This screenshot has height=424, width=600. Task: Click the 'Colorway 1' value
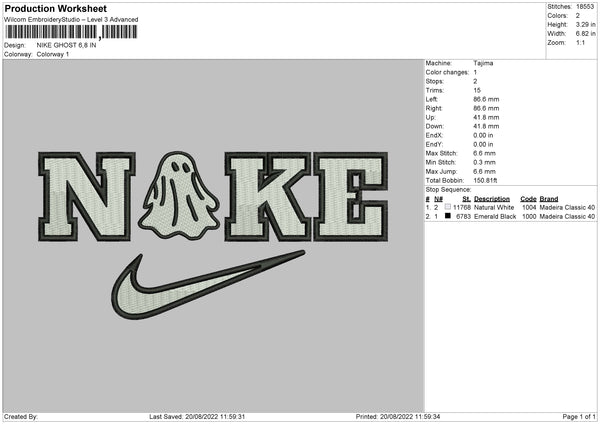(x=53, y=54)
